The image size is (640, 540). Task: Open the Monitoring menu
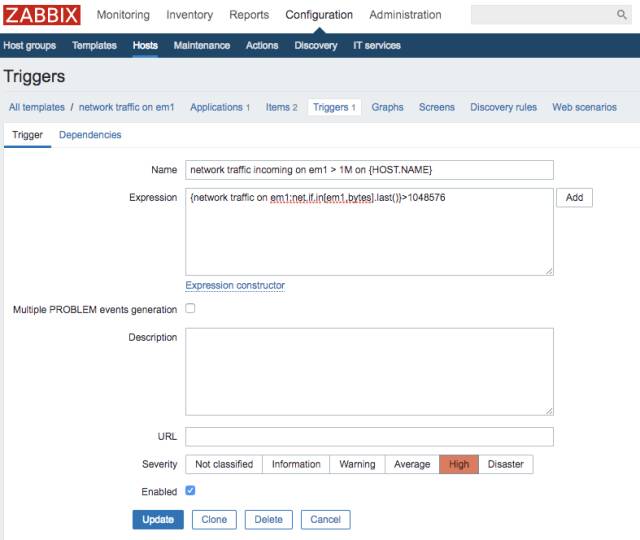pos(123,15)
